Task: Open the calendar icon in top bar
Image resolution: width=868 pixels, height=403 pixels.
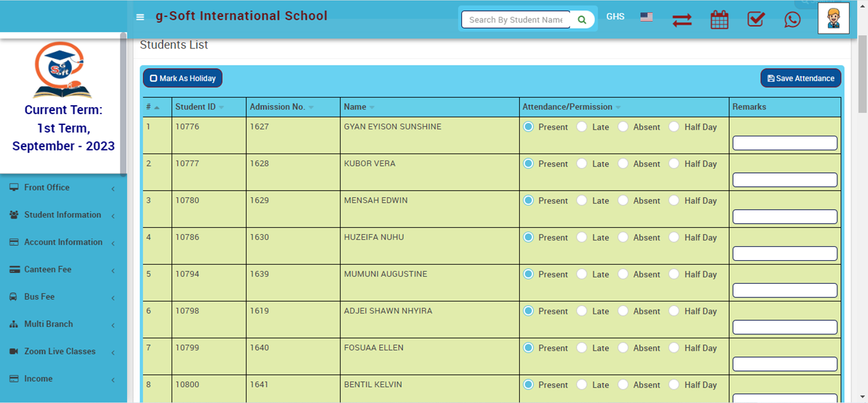Action: [x=719, y=20]
